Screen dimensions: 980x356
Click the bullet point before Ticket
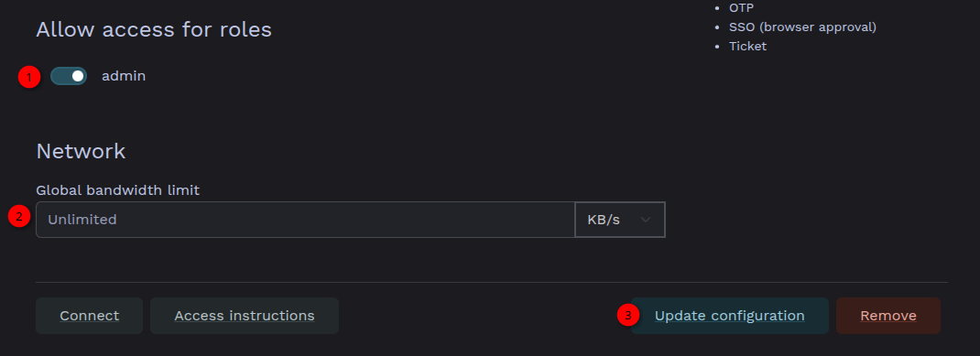[717, 47]
